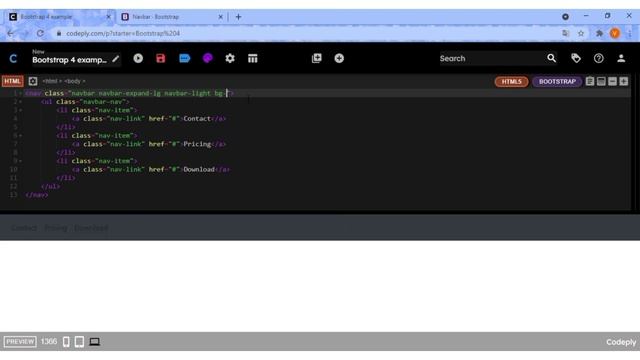Select laptop preview size icon
Viewport: 640px width, 360px height.
click(95, 342)
